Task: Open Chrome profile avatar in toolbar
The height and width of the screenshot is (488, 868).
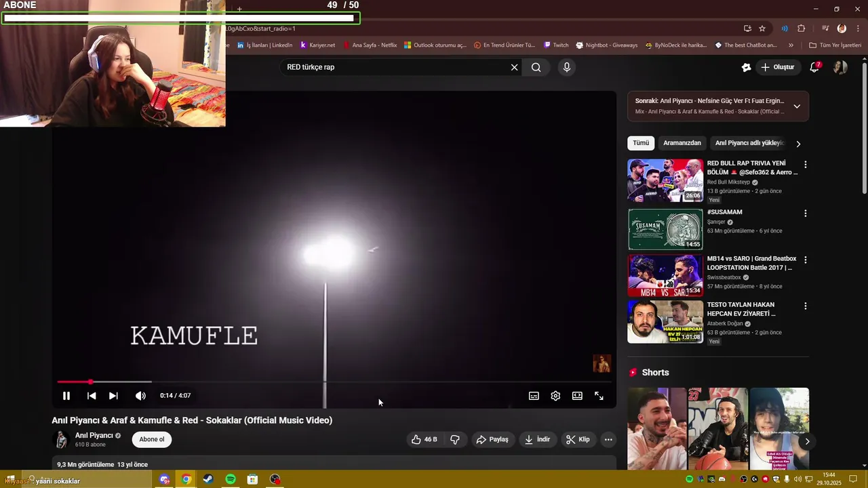Action: 842,28
